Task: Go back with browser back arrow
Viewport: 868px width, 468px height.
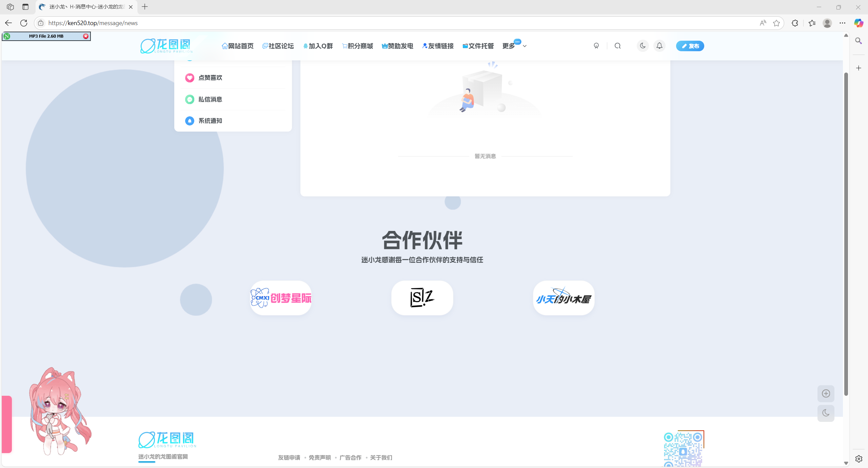Action: click(8, 23)
